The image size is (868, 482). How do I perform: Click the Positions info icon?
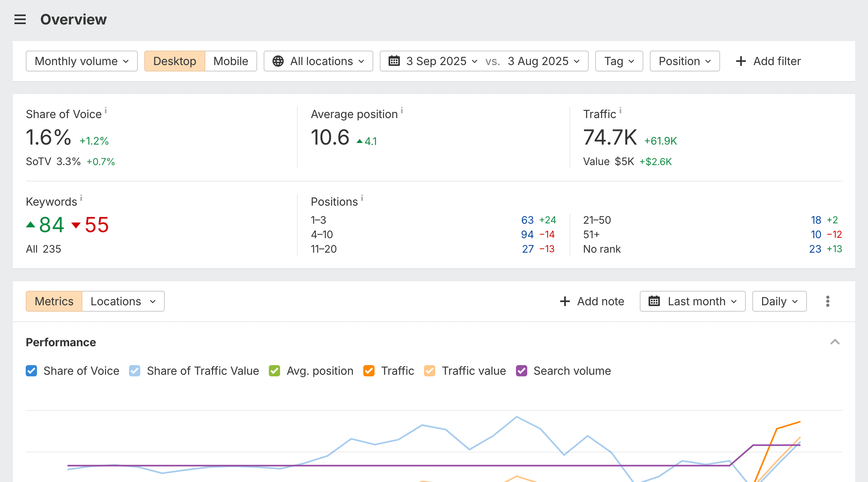click(362, 198)
